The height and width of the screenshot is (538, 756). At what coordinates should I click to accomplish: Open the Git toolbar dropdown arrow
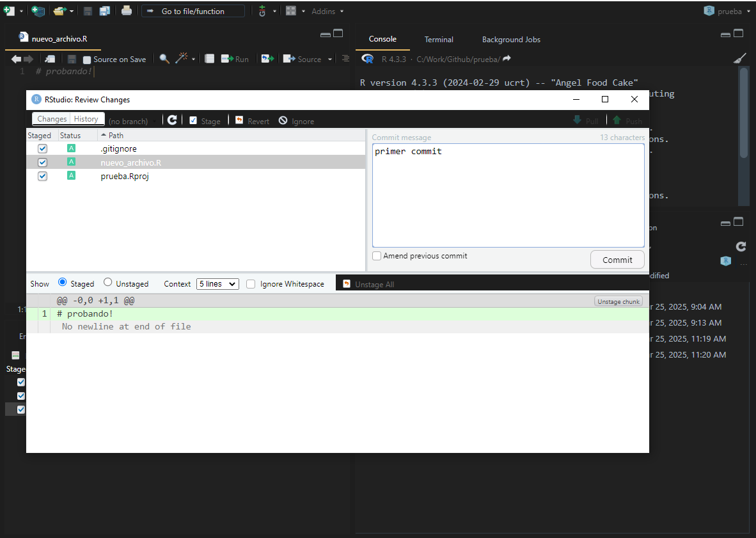click(275, 11)
